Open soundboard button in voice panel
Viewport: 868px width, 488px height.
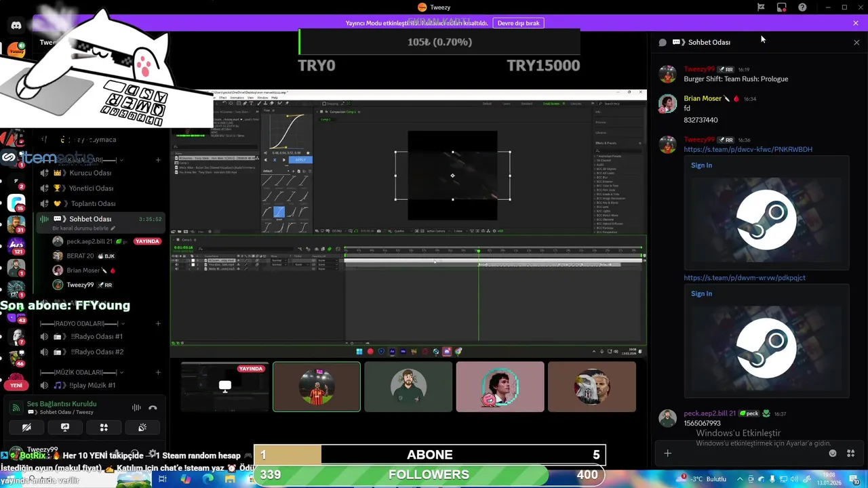click(142, 428)
